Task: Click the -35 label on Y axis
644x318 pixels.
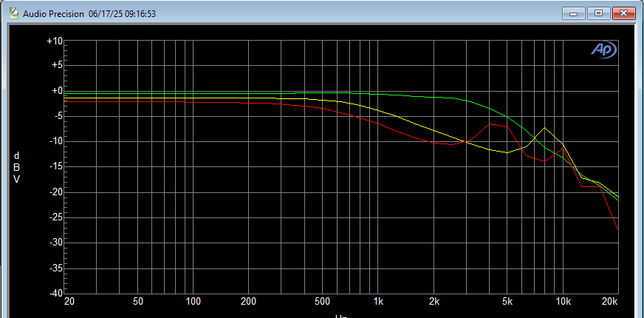Action: point(55,268)
